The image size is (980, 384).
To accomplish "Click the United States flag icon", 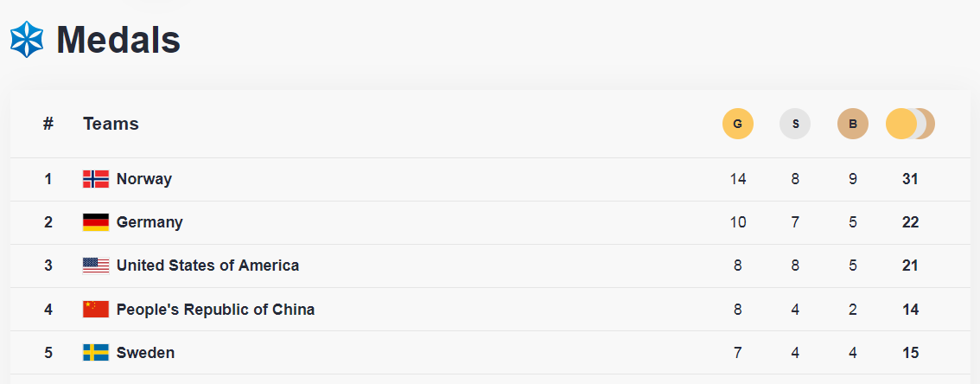I will (x=96, y=266).
